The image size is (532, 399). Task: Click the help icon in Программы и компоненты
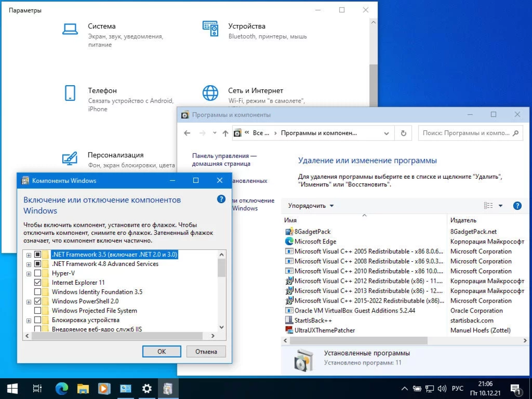(517, 206)
